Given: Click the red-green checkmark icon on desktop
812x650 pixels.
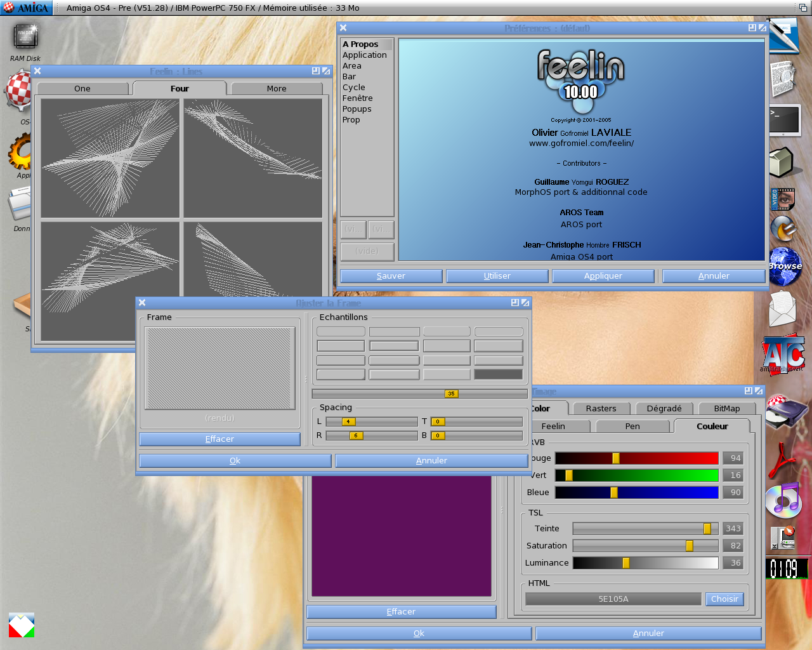Looking at the screenshot, I should (x=22, y=625).
